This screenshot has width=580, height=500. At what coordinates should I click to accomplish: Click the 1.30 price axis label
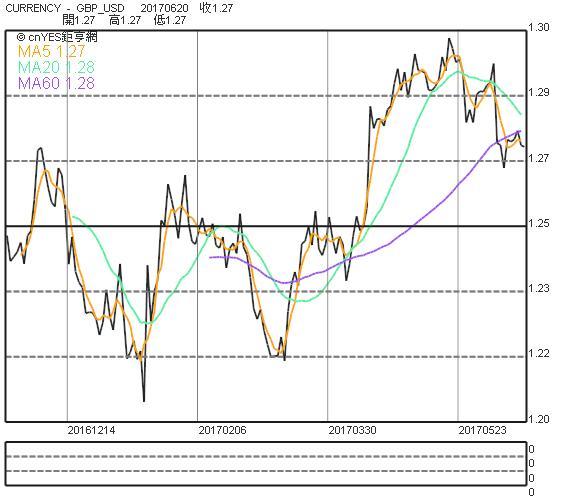click(x=539, y=27)
